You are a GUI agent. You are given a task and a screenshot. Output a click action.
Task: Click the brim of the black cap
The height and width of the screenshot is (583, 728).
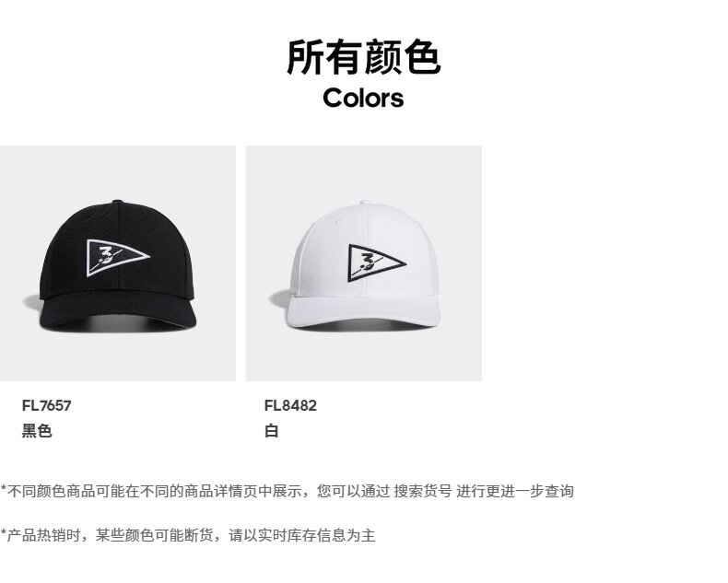pyautogui.click(x=117, y=312)
